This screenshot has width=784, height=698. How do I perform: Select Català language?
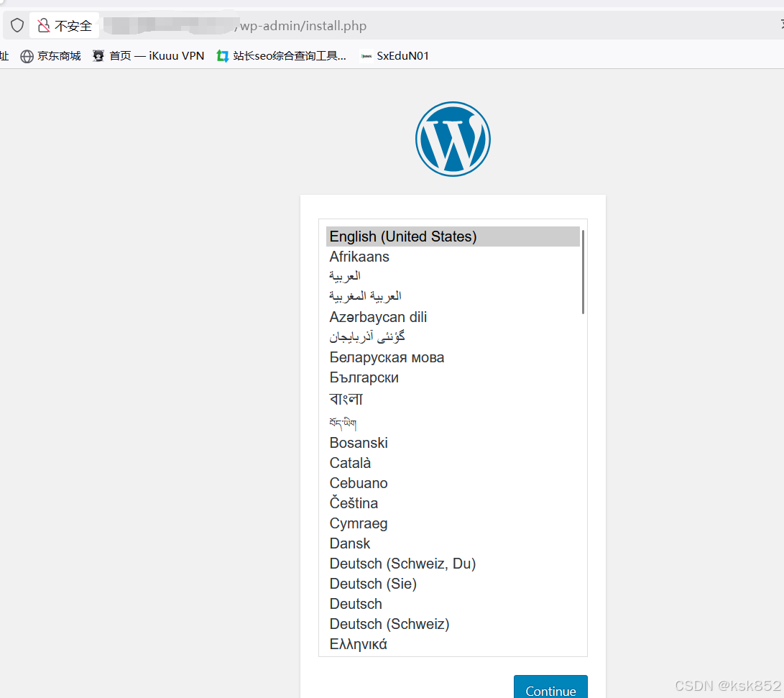tap(453, 463)
